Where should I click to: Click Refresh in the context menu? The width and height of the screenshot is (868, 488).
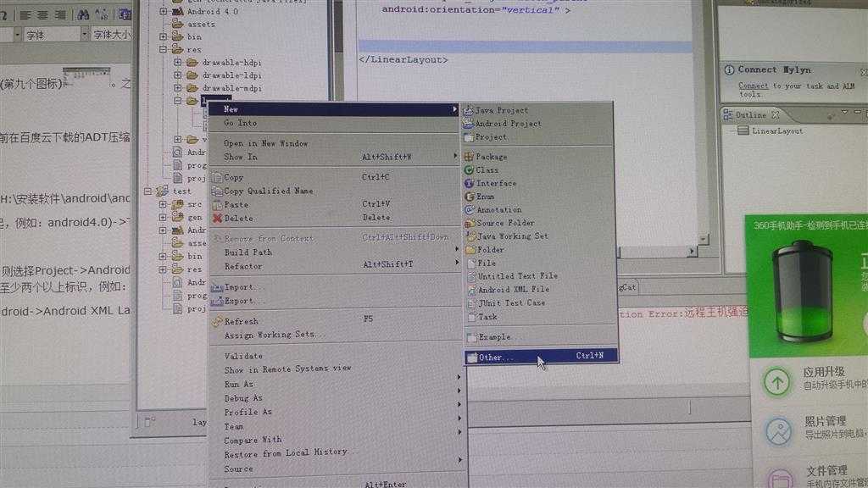pos(335,321)
